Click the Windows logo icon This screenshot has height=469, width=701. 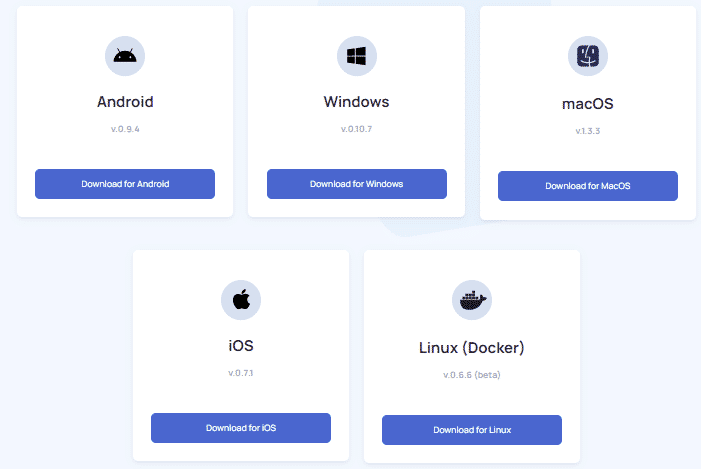coord(356,56)
